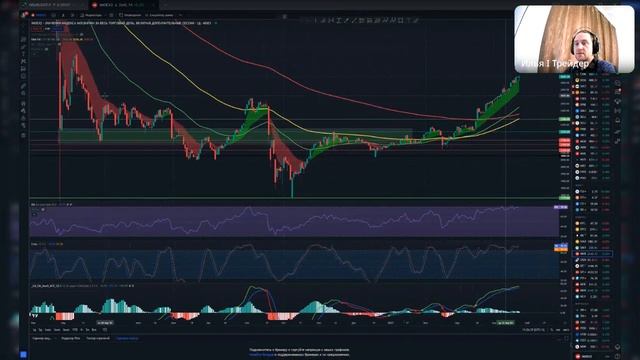
Task: Switch to the IMOEX browser tab
Action: [122, 4]
